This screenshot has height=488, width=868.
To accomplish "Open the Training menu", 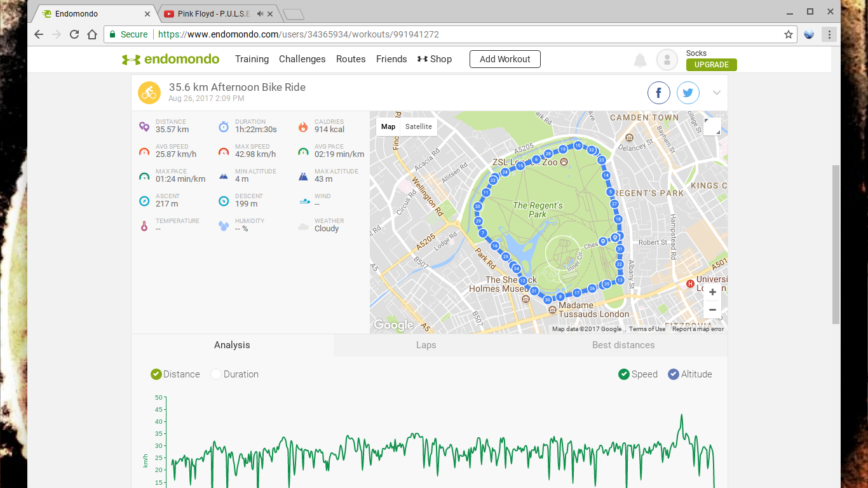I will coord(252,59).
